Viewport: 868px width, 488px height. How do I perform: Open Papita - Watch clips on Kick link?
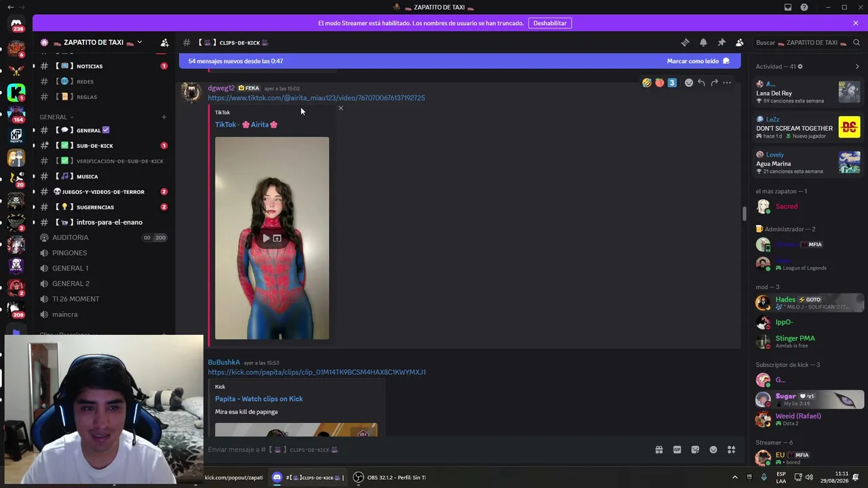(x=259, y=399)
